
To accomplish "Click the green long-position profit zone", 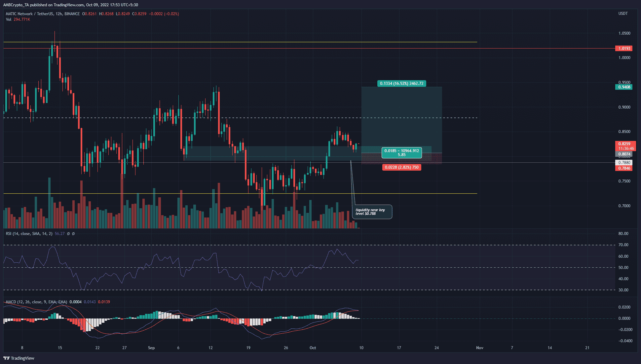I will (401, 120).
